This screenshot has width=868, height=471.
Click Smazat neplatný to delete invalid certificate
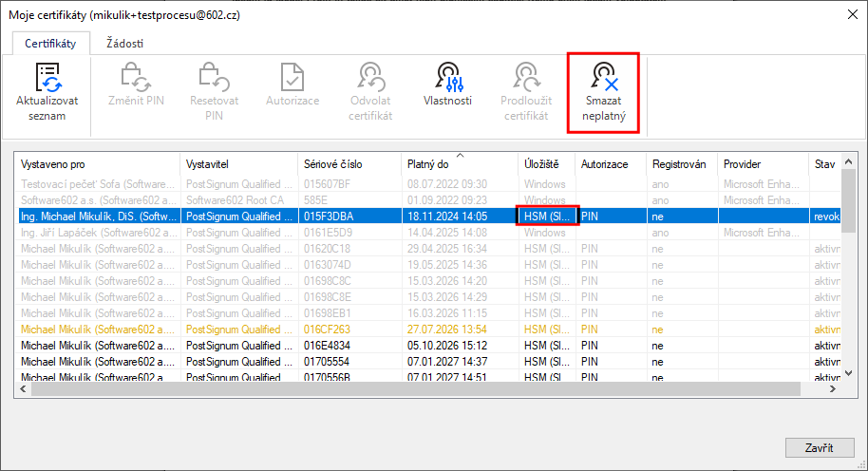click(603, 92)
